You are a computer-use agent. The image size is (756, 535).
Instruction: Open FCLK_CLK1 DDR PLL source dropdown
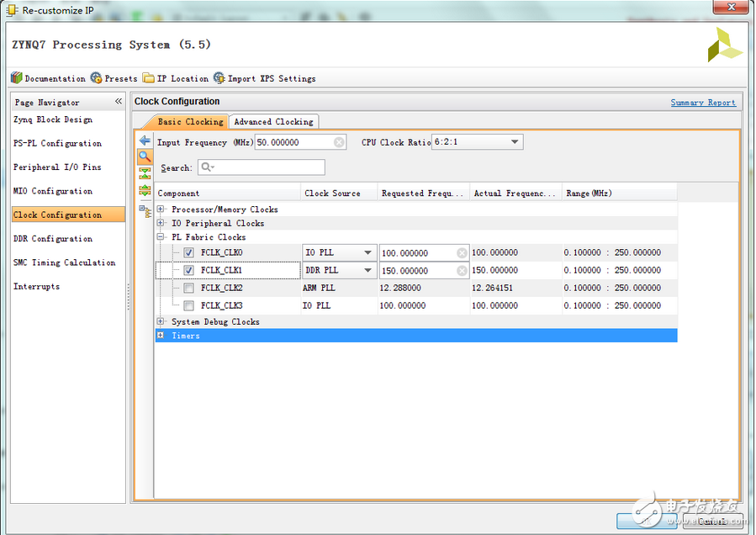coord(368,271)
